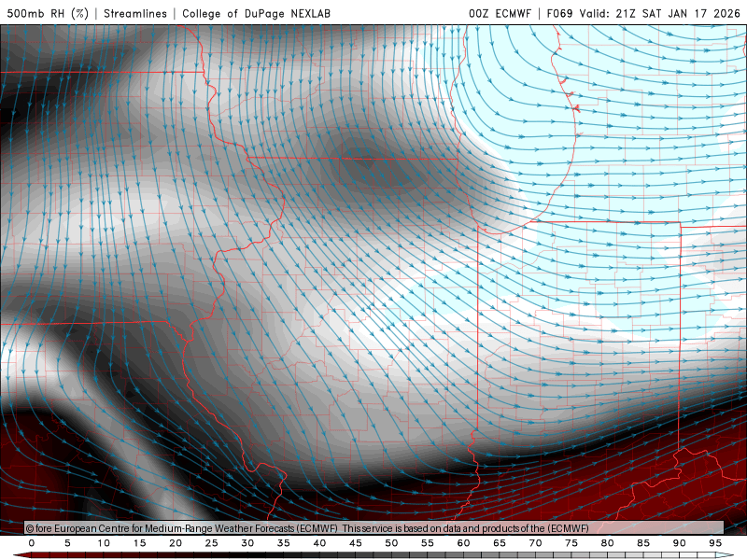This screenshot has height=560, width=747.
Task: Click the '85' color bar label
Action: 643,543
